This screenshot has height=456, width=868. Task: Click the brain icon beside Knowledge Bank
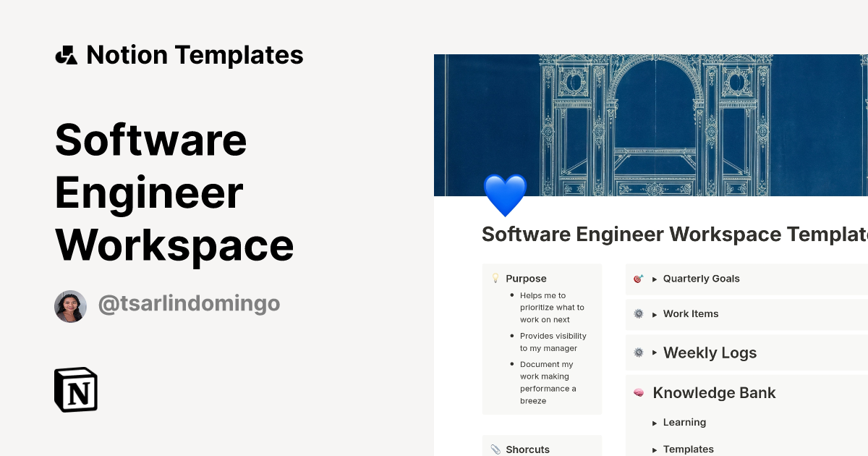(x=639, y=392)
